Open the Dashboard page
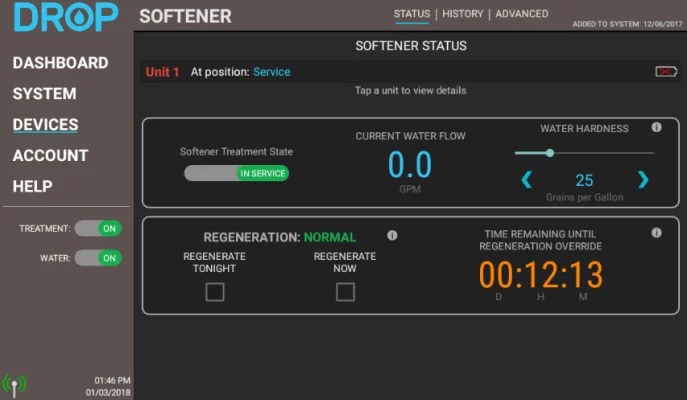687x400 pixels. pyautogui.click(x=60, y=63)
